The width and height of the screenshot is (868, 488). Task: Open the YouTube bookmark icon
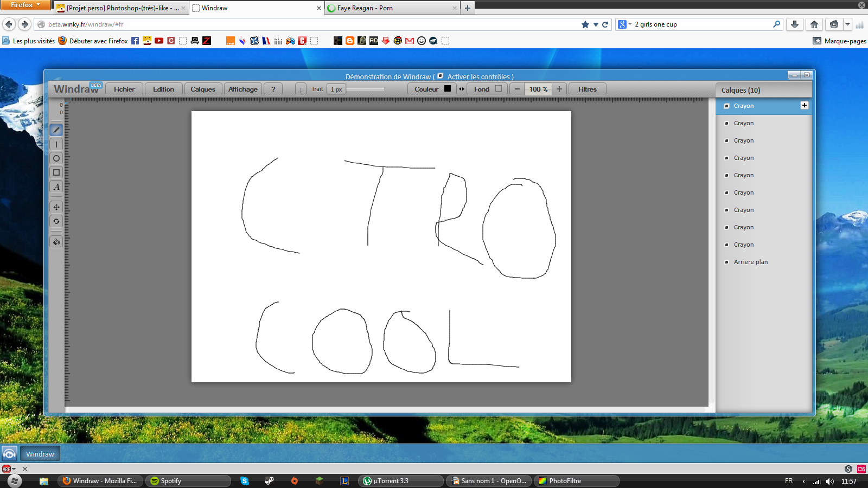tap(159, 41)
